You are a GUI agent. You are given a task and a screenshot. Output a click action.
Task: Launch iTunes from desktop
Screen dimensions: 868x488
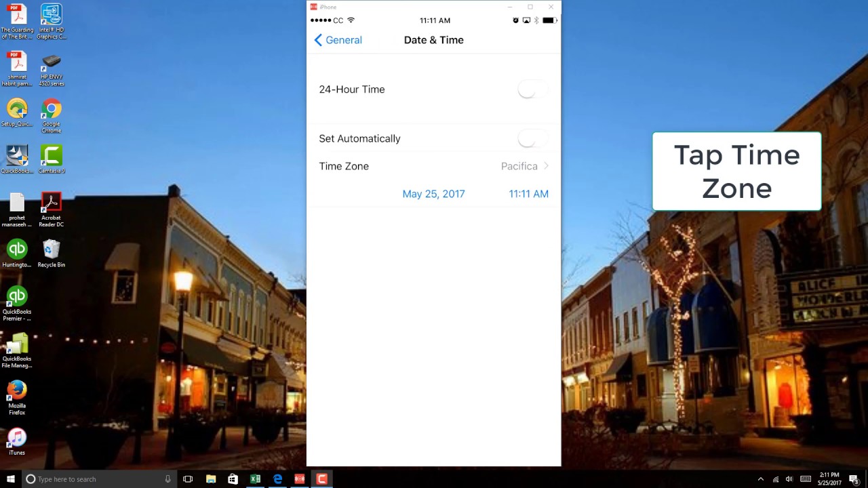tap(17, 442)
